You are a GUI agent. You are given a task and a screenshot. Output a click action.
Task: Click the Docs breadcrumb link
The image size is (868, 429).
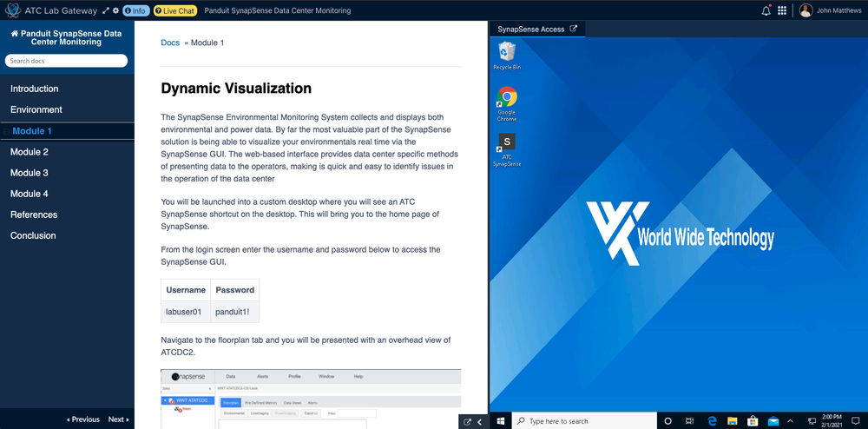click(x=170, y=43)
